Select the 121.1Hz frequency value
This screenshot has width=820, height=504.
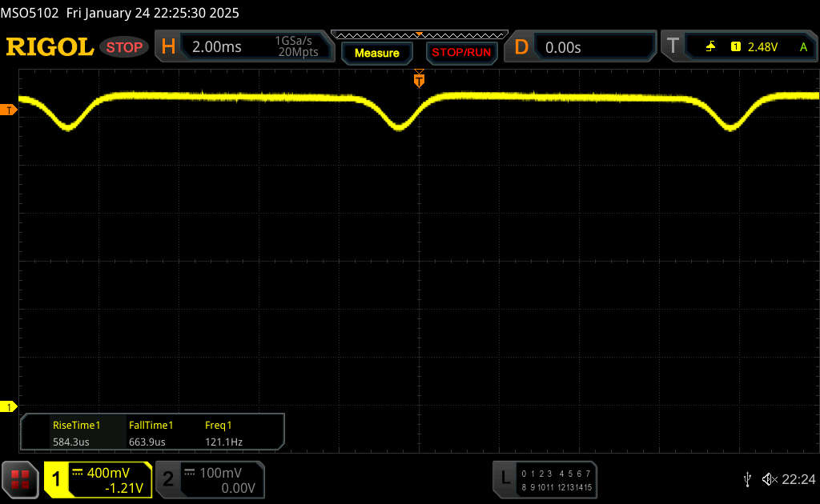click(x=224, y=442)
